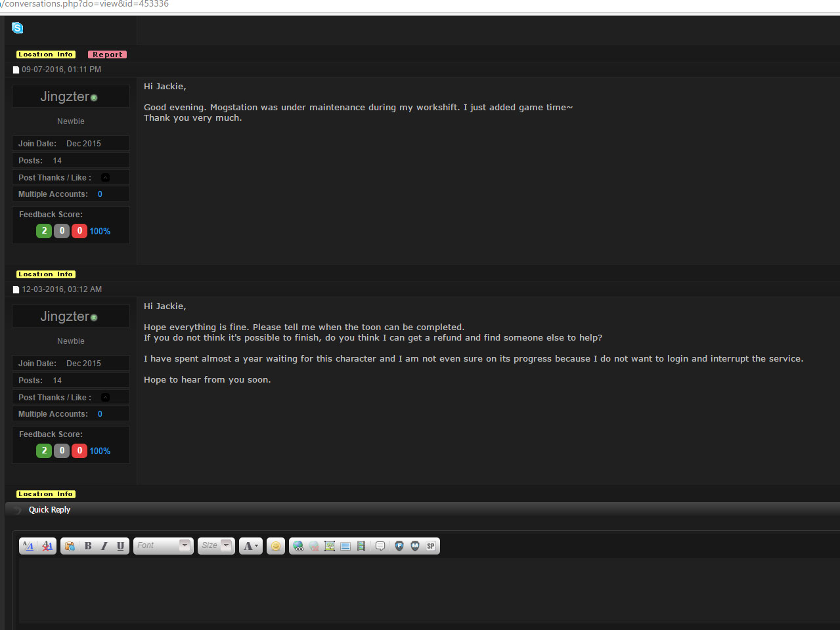This screenshot has width=840, height=630.
Task: Click in the Quick Reply message text area
Action: pos(430,590)
